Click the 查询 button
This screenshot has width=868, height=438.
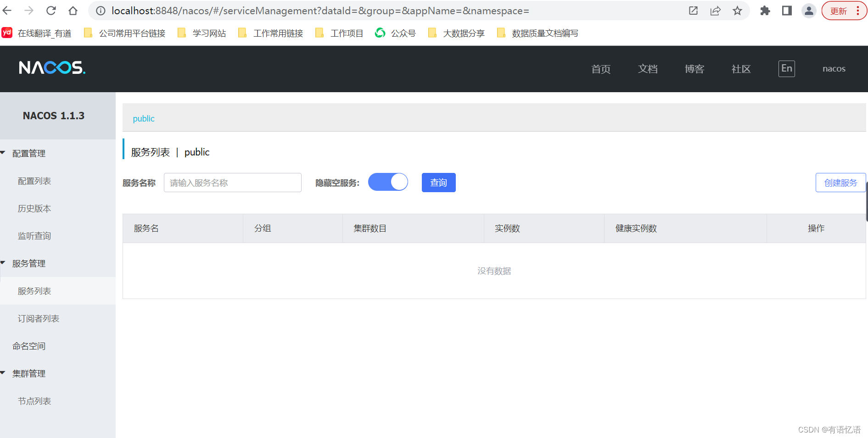(x=439, y=183)
